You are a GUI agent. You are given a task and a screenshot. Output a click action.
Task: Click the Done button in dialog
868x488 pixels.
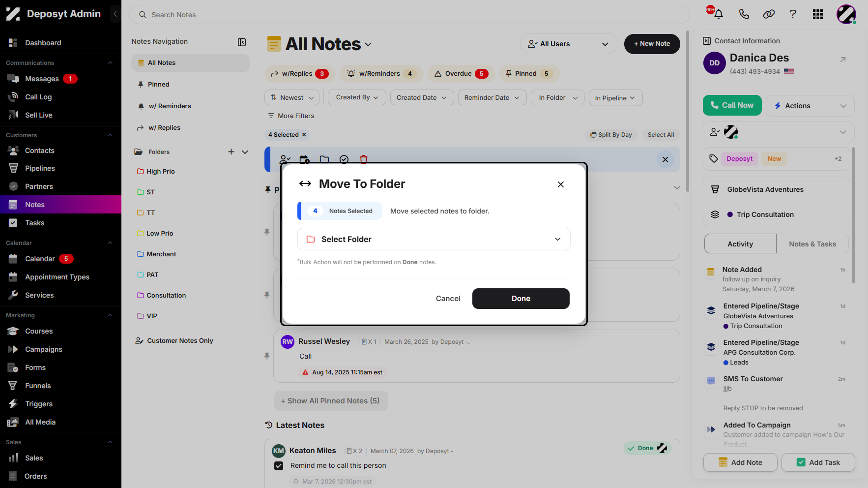pyautogui.click(x=521, y=299)
